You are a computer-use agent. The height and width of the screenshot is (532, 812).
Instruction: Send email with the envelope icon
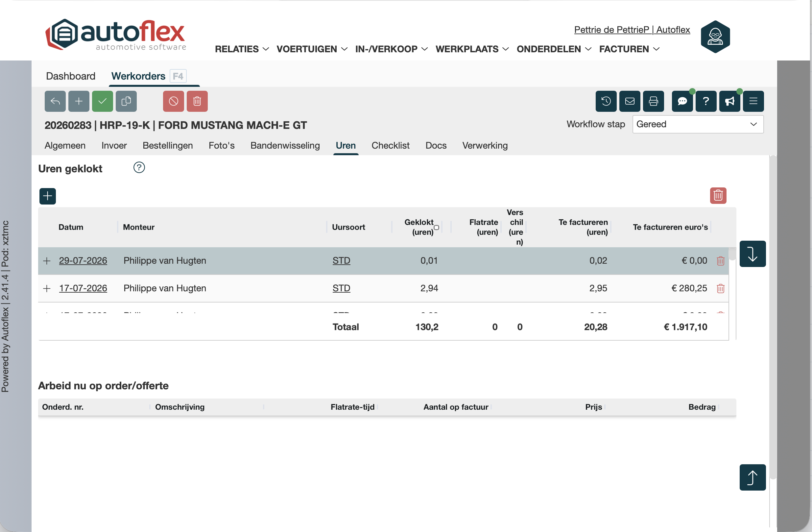coord(630,101)
